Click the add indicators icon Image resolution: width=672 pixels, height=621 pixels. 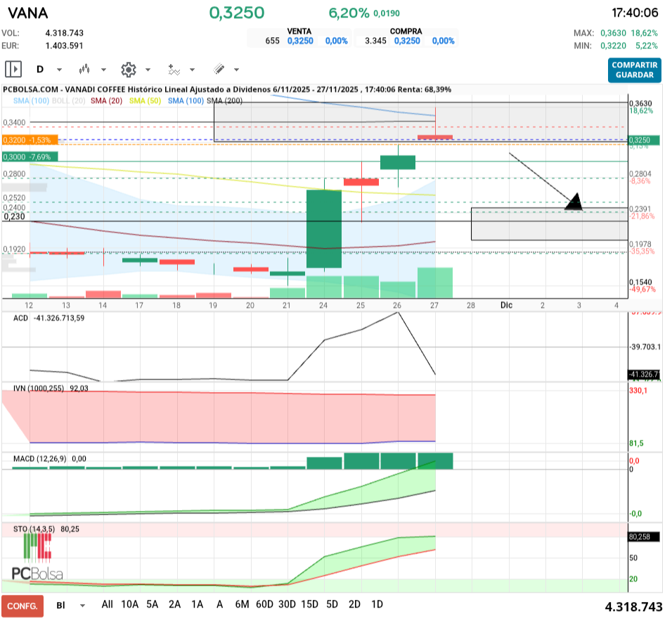tap(174, 70)
